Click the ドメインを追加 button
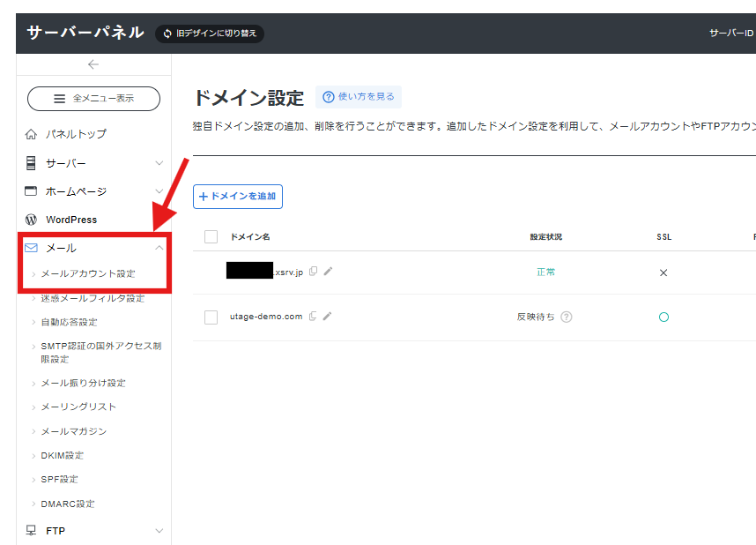 (238, 197)
